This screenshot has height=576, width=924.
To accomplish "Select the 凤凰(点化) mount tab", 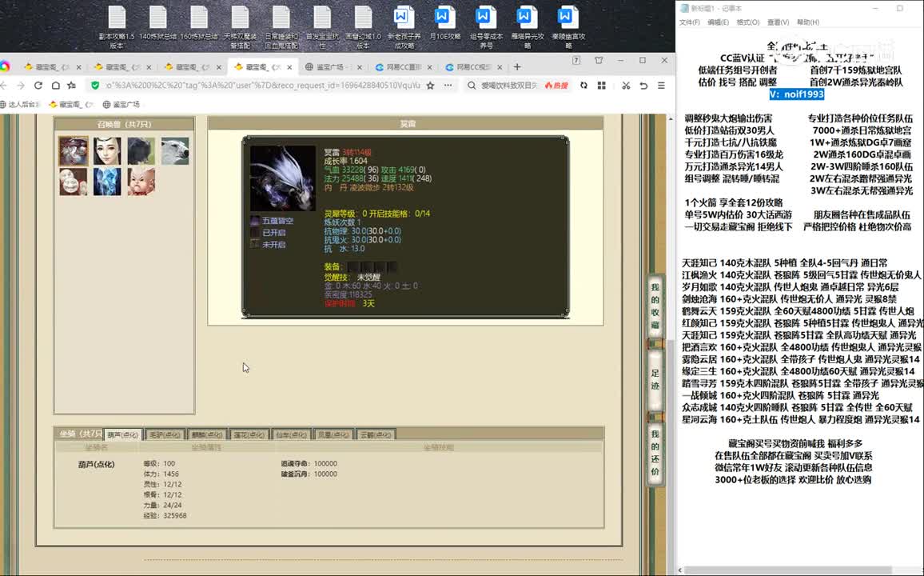I will click(x=333, y=434).
